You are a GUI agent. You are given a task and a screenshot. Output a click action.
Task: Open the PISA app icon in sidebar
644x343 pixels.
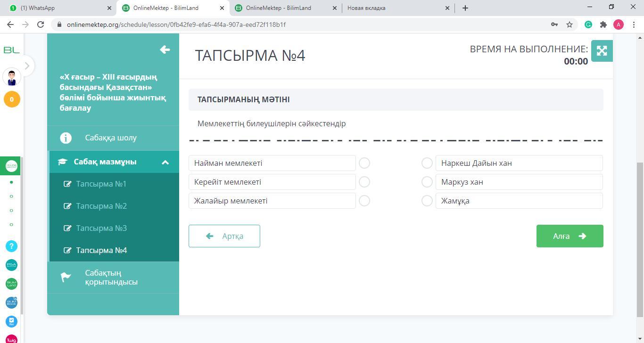tap(11, 265)
